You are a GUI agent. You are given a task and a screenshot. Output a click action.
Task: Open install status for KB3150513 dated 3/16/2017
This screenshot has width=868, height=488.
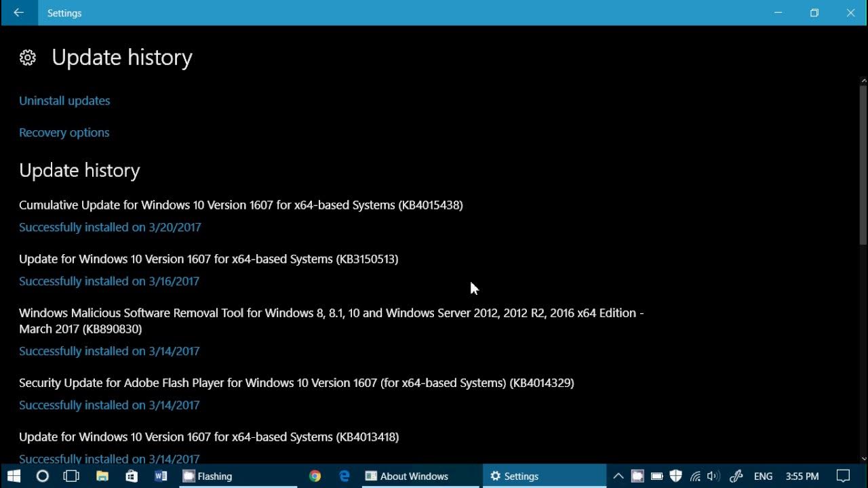[x=109, y=281]
